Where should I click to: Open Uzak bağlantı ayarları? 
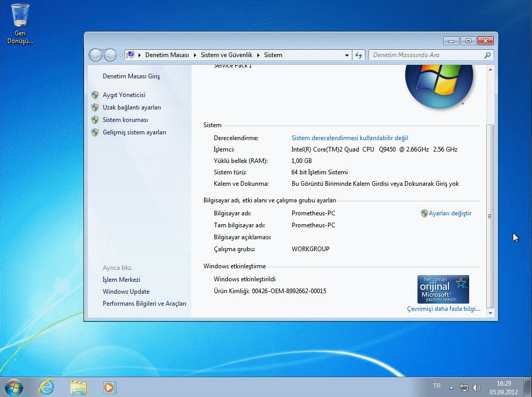click(x=132, y=107)
